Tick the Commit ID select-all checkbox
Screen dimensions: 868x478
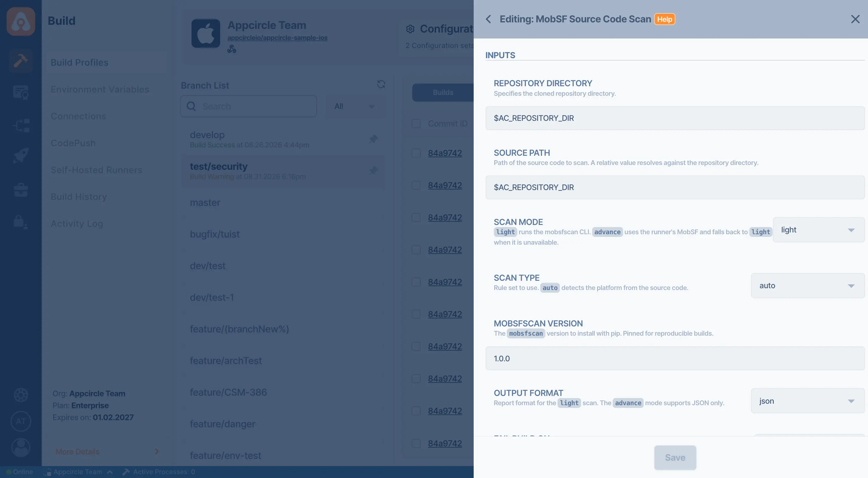[416, 124]
